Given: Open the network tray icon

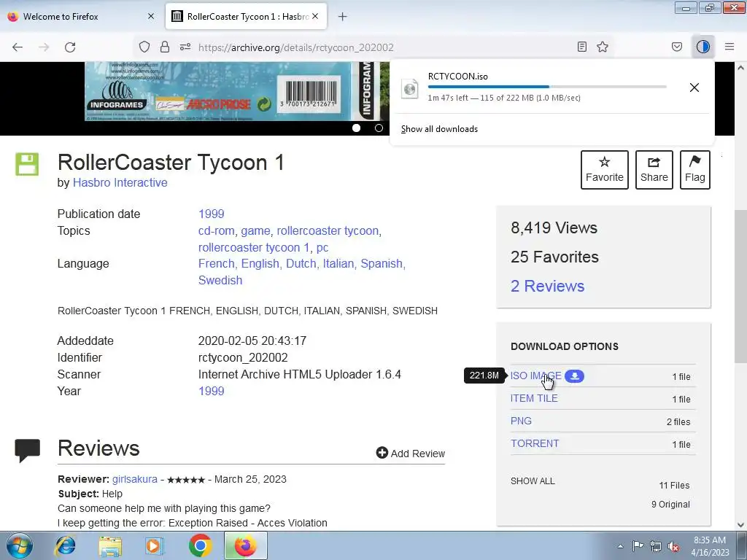Looking at the screenshot, I should coord(656,546).
